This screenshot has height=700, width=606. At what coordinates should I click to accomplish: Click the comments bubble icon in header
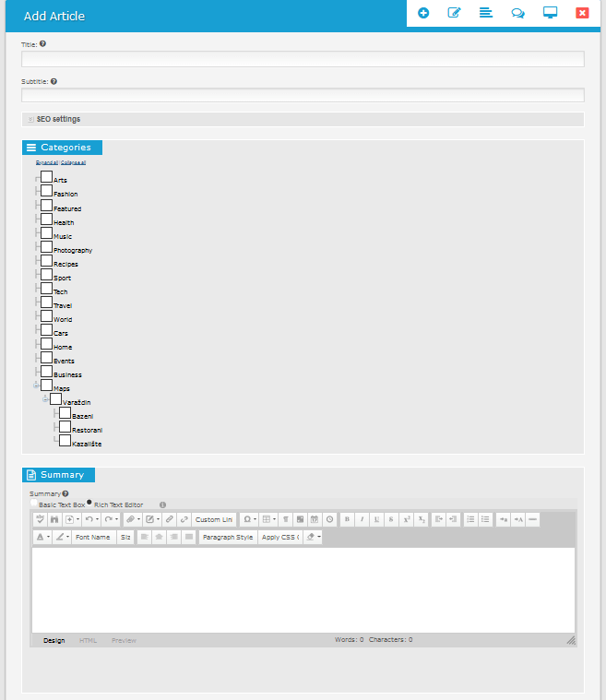[518, 13]
